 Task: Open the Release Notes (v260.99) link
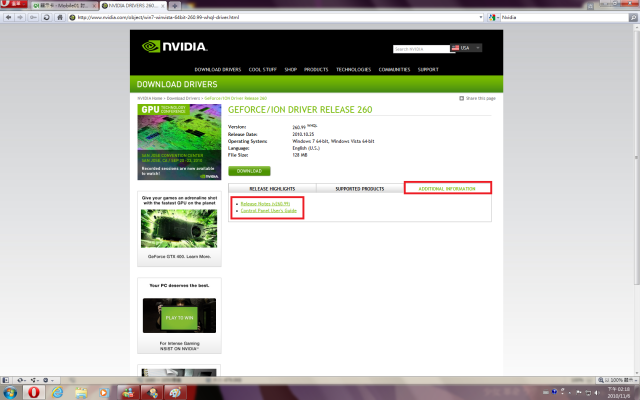(265, 204)
